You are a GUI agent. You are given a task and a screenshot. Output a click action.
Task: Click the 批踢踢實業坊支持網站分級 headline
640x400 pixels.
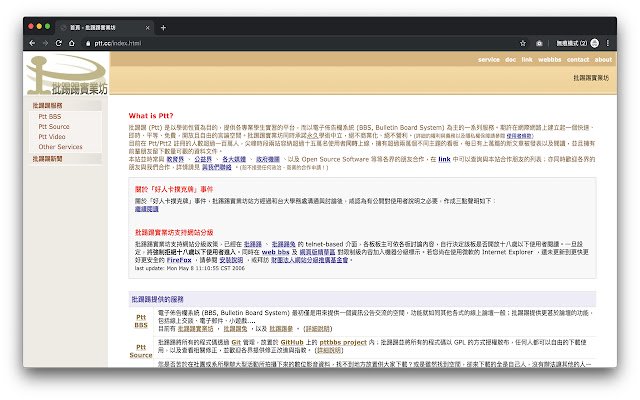click(x=174, y=233)
